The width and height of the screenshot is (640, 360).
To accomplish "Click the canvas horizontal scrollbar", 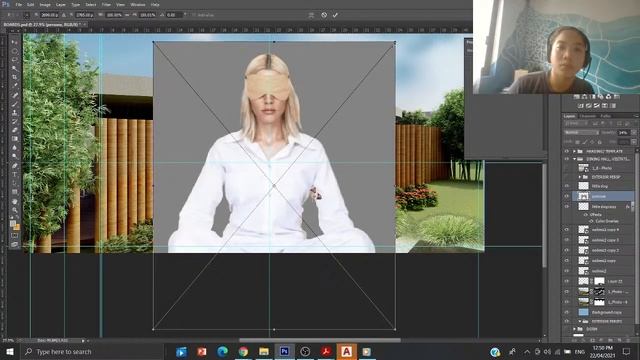I will 320,340.
